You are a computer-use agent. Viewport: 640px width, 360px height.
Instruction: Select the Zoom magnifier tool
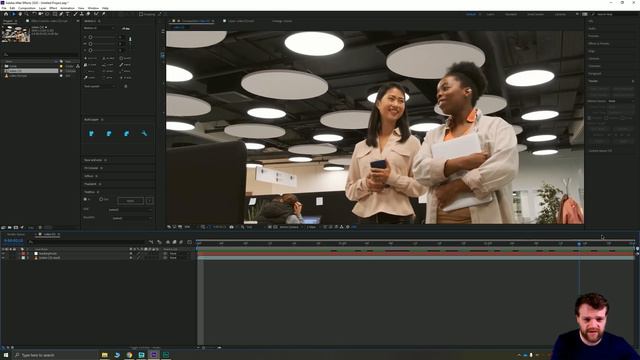pyautogui.click(x=26, y=14)
